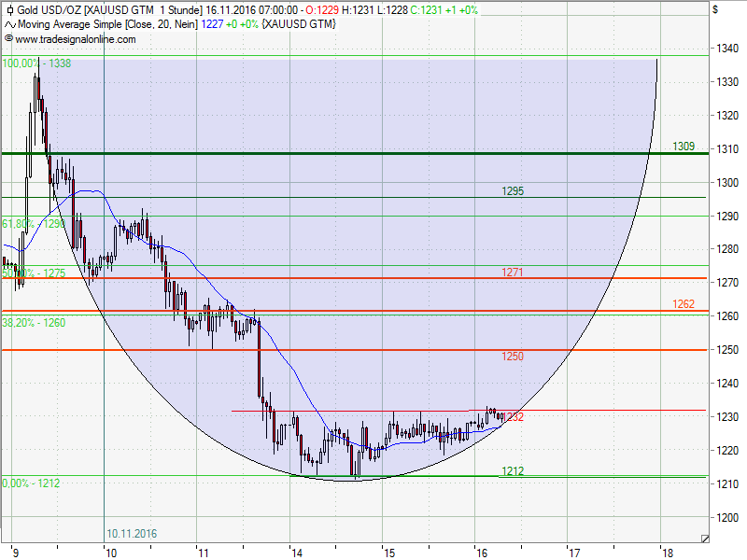Click the small icon in bottom-right chart corner

705,539
